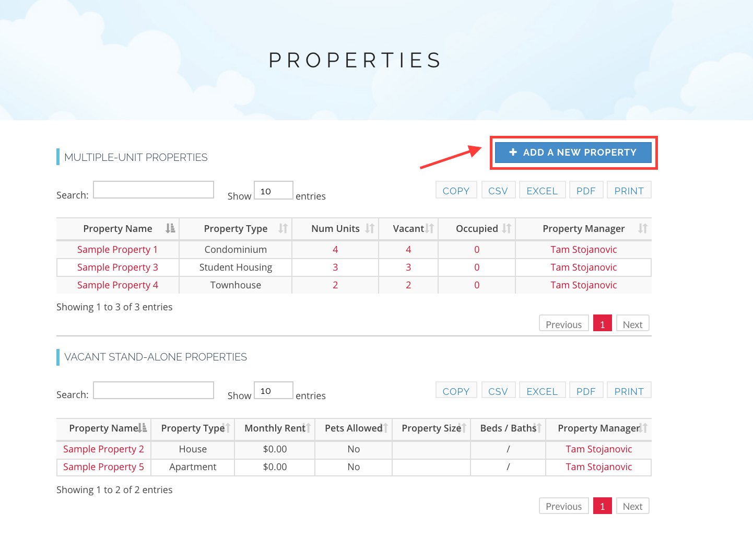Copy the vacant stand-alone properties table

[x=456, y=390]
